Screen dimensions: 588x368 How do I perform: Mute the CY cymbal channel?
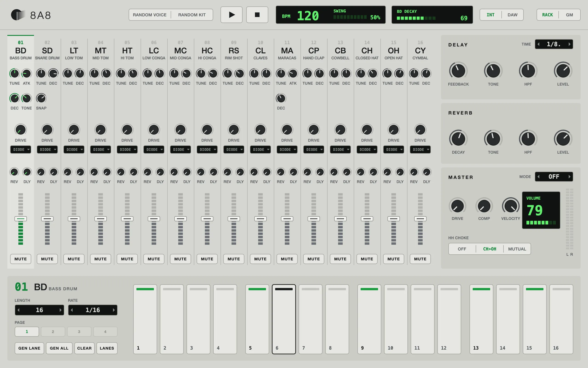420,259
